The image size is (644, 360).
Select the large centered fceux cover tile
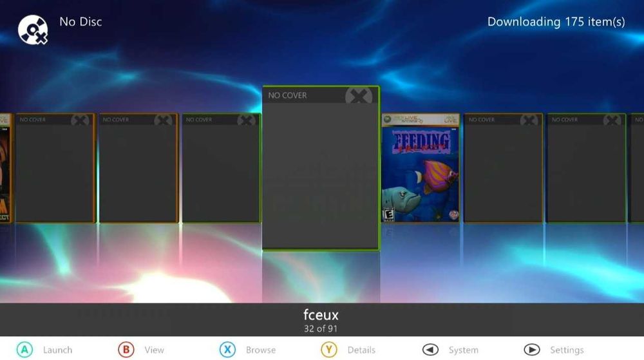(x=321, y=167)
